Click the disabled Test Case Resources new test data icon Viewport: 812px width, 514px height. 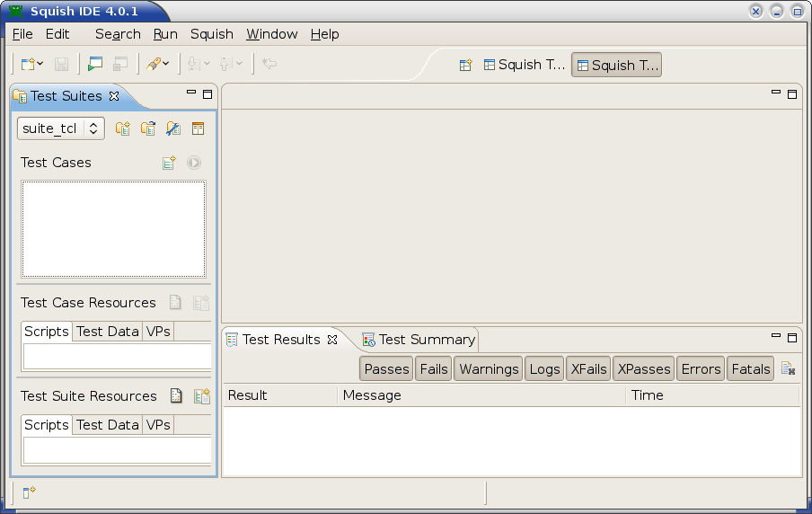[x=201, y=303]
